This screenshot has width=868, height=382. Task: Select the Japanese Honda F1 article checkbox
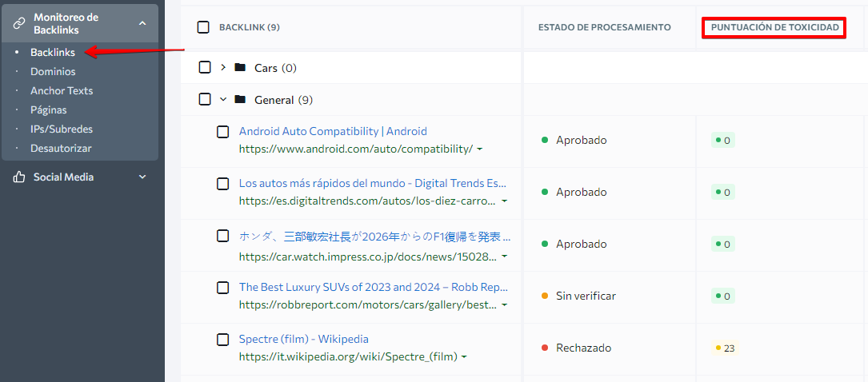(222, 236)
